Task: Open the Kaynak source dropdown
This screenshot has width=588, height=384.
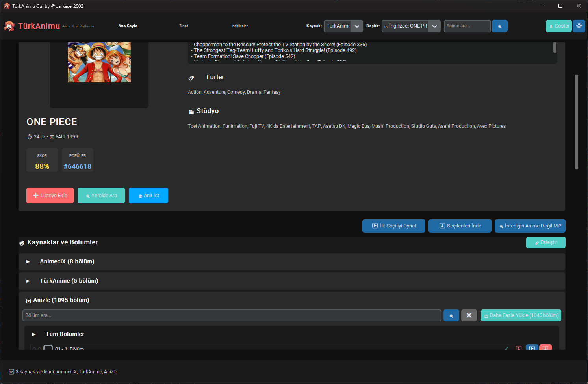Action: [356, 26]
